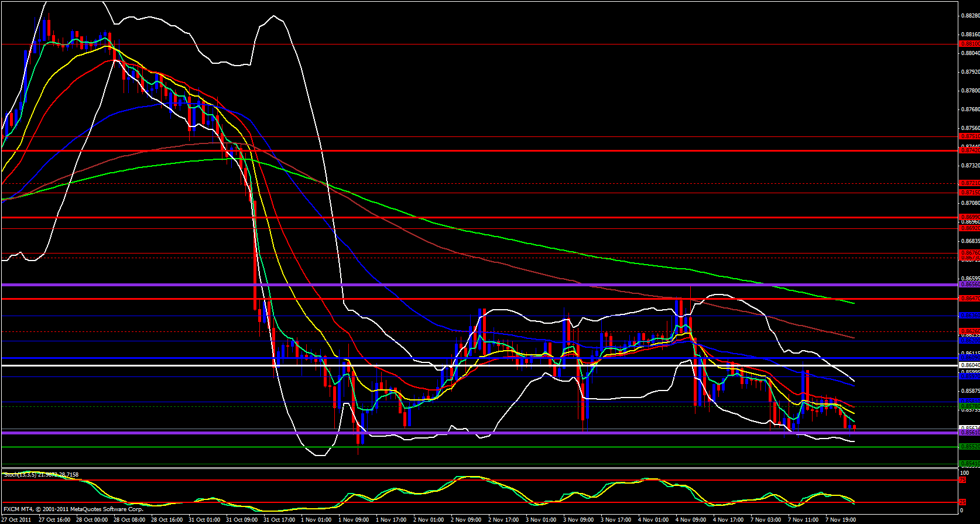Select the blue 0.86360 price label
This screenshot has height=524, width=980.
[969, 316]
